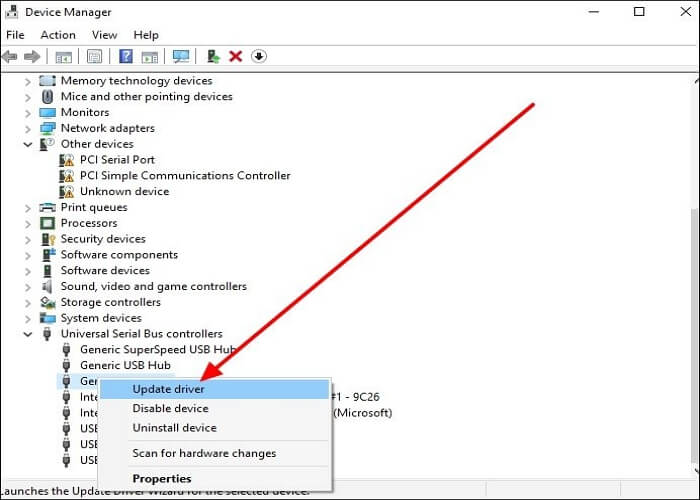Viewport: 700px width, 500px height.
Task: Click the Scan for hardware changes monitor icon
Action: pyautogui.click(x=181, y=56)
